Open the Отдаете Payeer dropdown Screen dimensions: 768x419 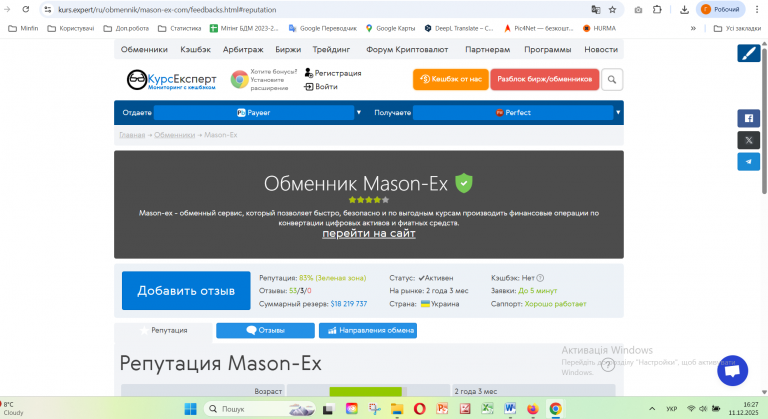click(x=254, y=113)
